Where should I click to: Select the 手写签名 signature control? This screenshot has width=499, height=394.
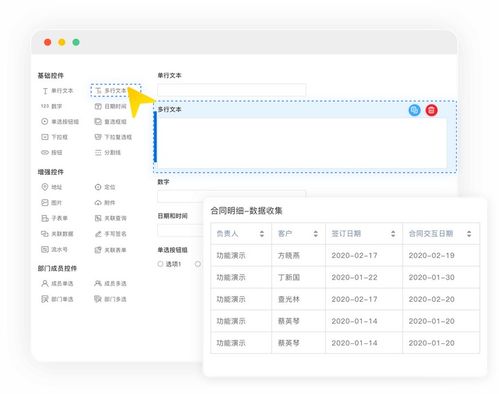(x=111, y=234)
